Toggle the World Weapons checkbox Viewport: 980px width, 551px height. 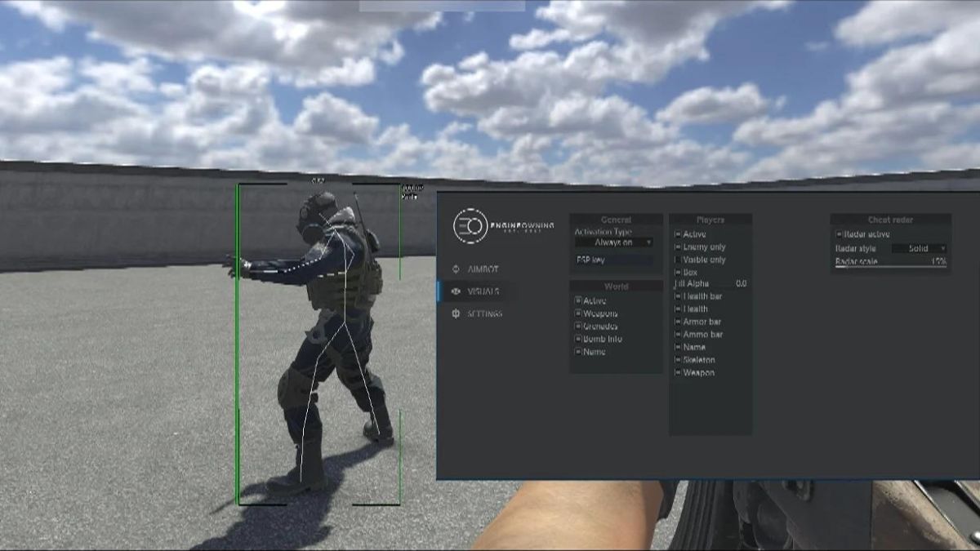pos(578,313)
